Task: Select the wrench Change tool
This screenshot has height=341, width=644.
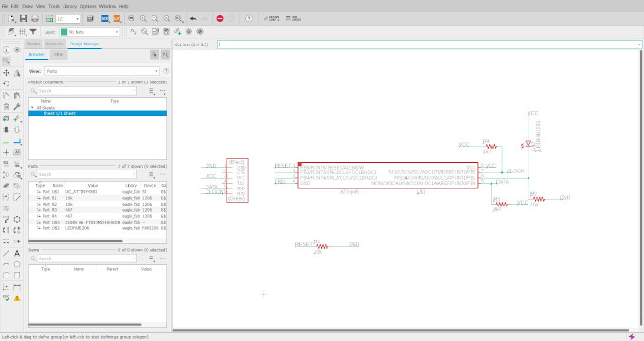Action: [17, 107]
